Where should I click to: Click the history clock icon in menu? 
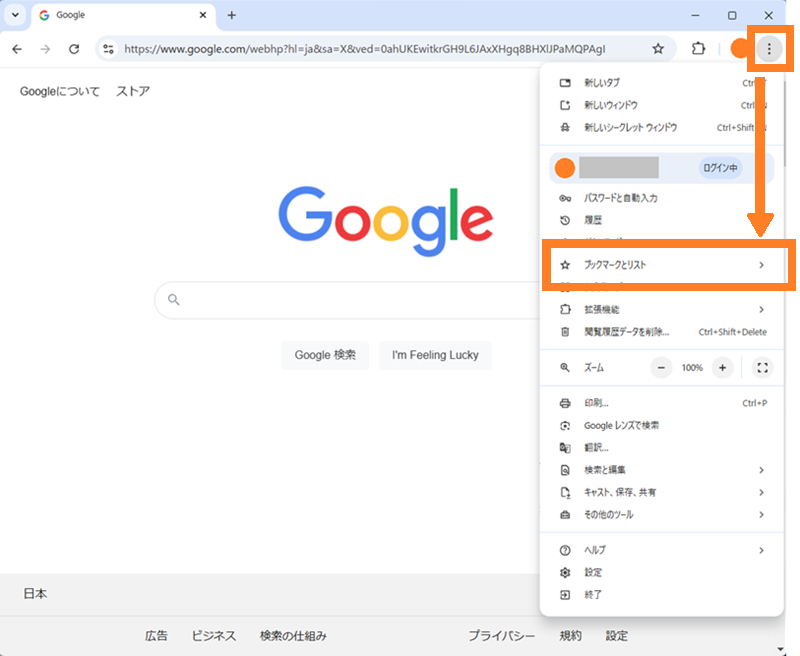tap(565, 220)
